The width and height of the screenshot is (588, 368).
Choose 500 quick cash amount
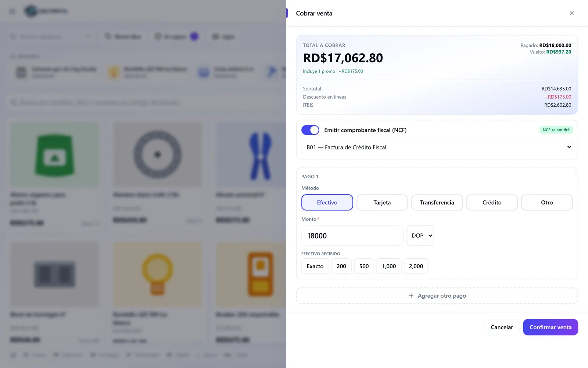364,266
